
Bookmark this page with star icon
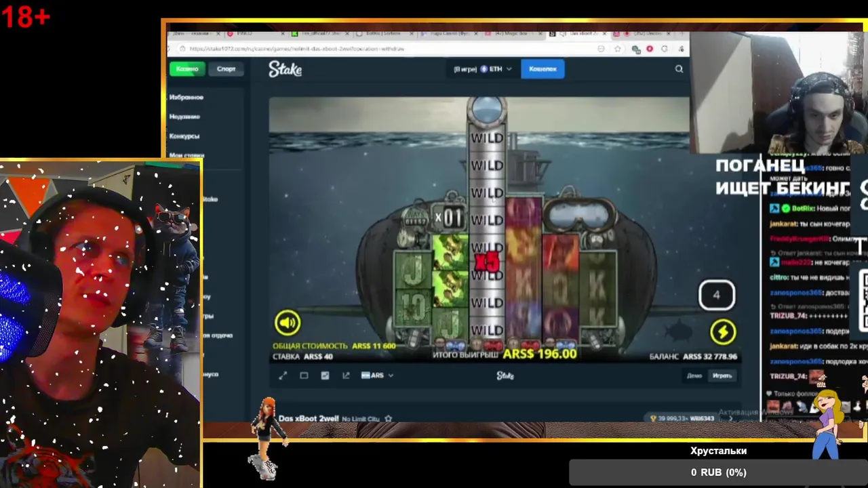point(617,49)
